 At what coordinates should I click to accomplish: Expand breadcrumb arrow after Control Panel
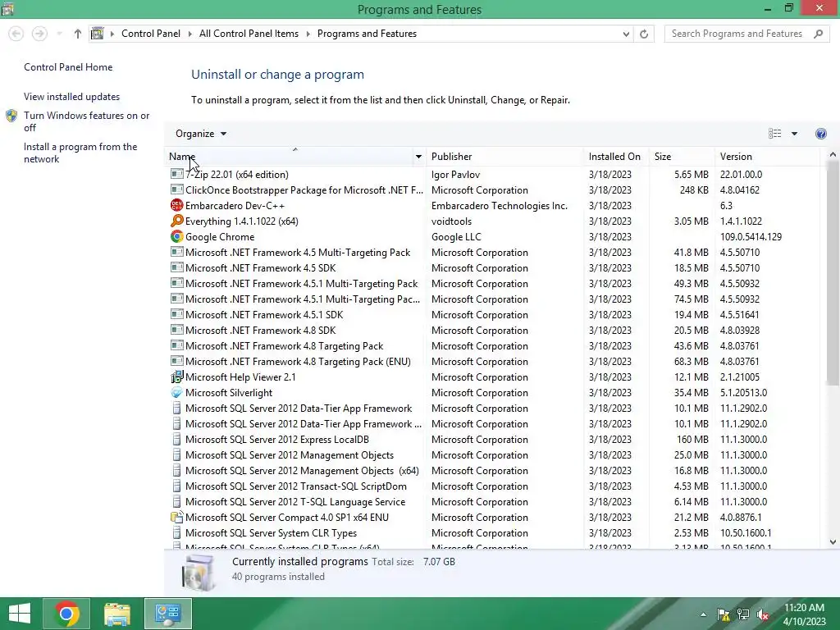coord(189,34)
